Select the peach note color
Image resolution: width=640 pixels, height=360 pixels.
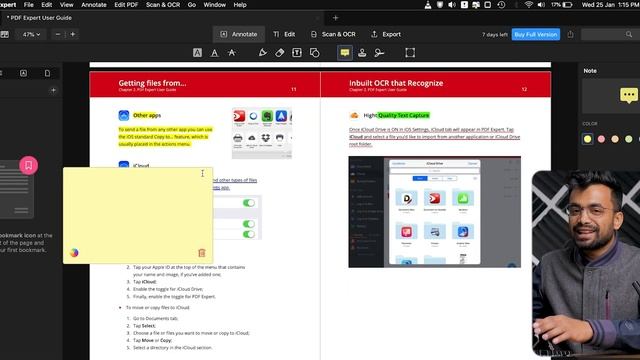point(615,139)
